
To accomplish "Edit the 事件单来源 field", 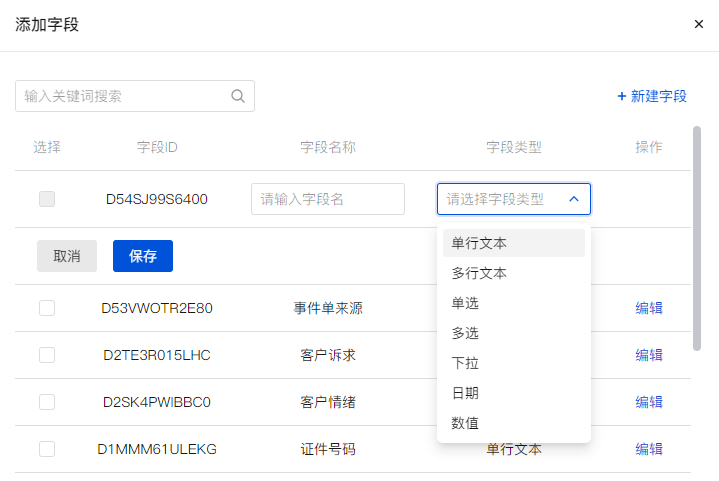I will [649, 308].
